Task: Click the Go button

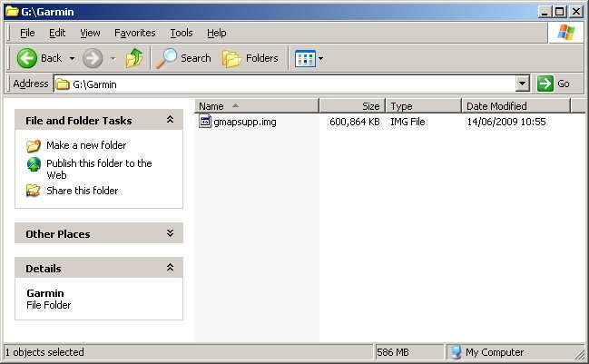Action: pyautogui.click(x=554, y=84)
